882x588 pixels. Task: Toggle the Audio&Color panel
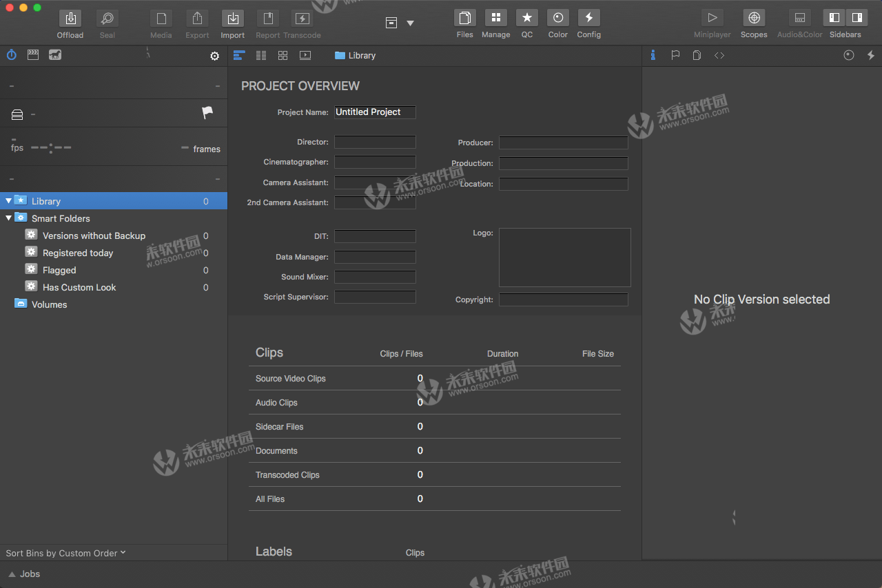pyautogui.click(x=800, y=18)
